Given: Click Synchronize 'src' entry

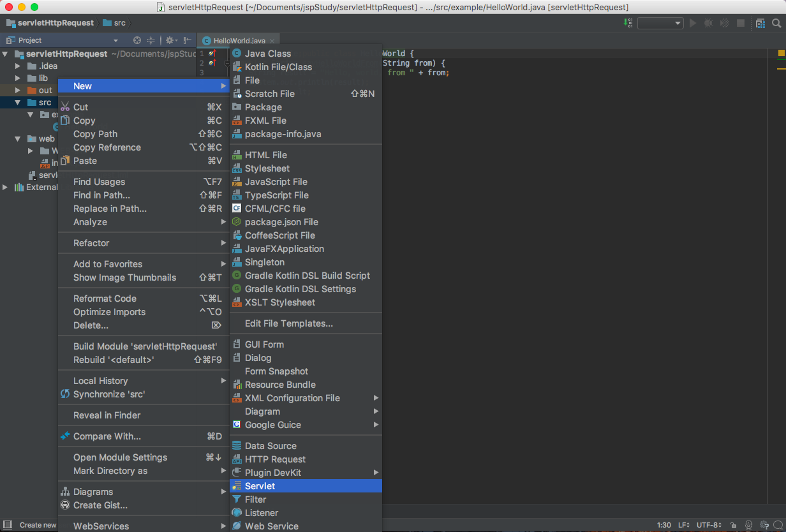Looking at the screenshot, I should click(144, 394).
